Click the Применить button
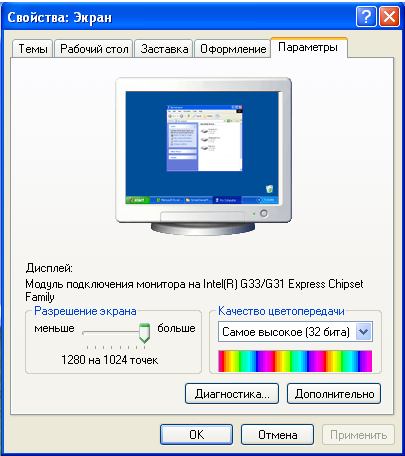This screenshot has height=456, width=405. pyautogui.click(x=358, y=434)
